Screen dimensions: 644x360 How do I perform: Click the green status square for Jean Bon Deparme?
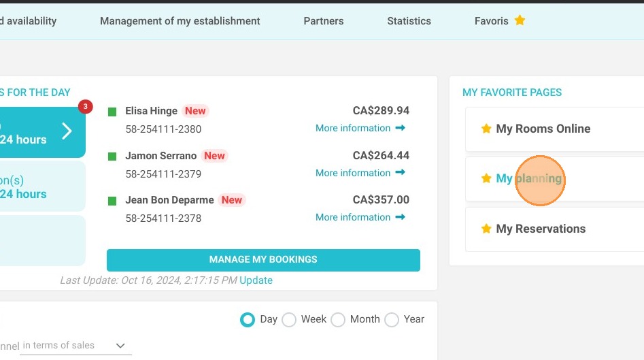(112, 201)
